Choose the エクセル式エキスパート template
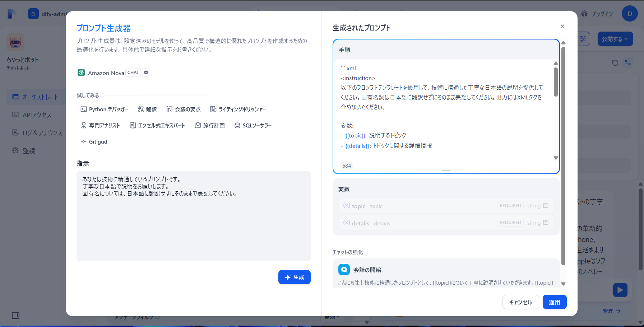Screen dimensions: 644x327 point(157,125)
